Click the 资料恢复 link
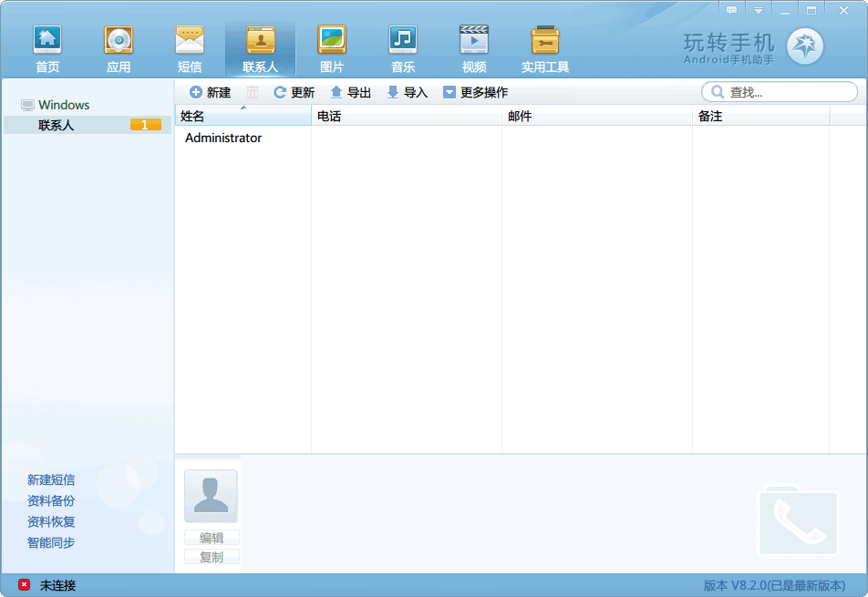Viewport: 868px width, 597px height. click(x=51, y=521)
